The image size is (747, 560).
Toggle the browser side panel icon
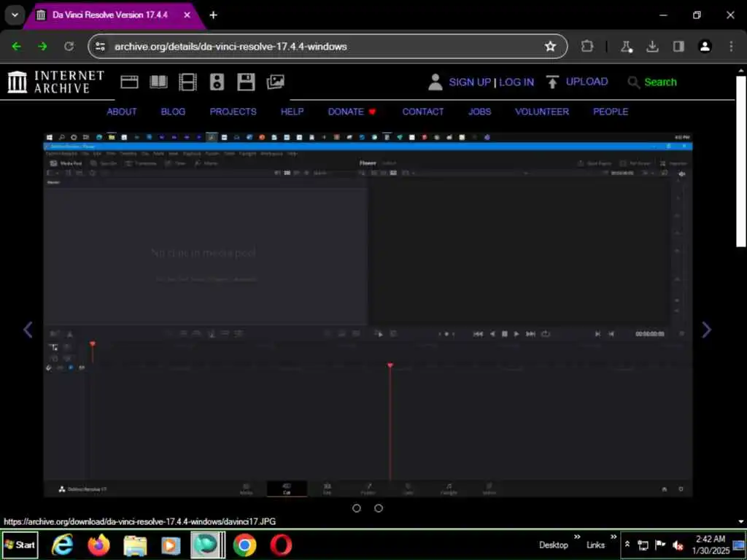click(x=678, y=46)
